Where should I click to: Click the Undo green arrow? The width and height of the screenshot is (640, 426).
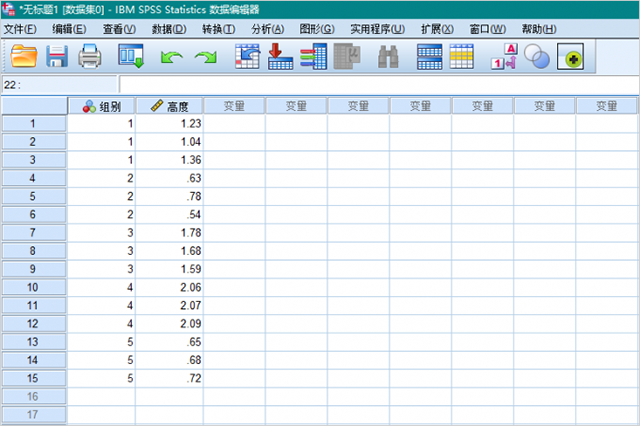171,57
